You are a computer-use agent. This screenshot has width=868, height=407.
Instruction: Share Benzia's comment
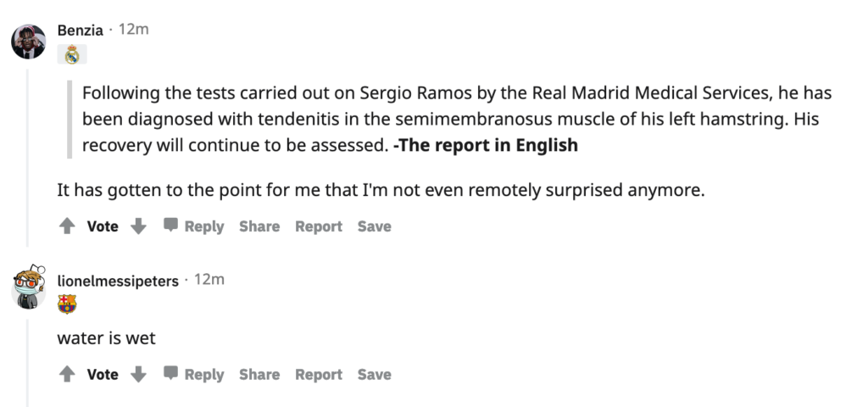click(x=259, y=226)
